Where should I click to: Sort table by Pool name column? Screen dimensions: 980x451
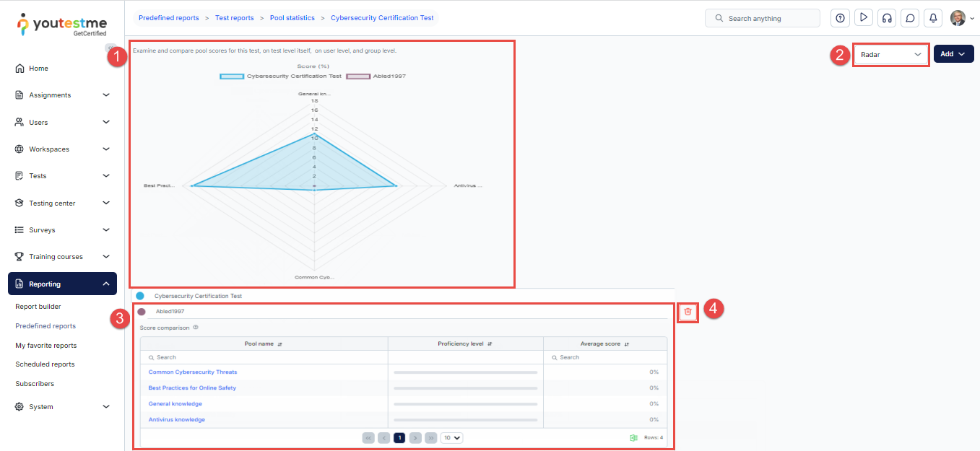(x=264, y=344)
